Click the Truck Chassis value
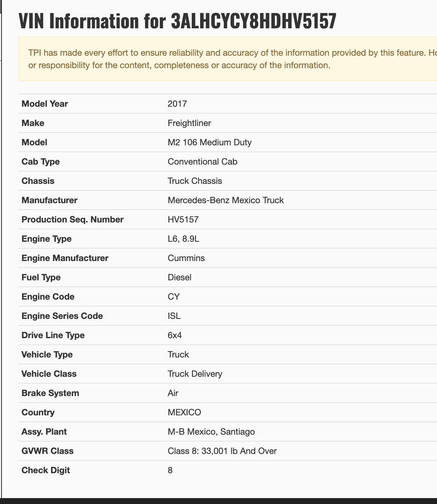437x504 pixels. coord(195,181)
